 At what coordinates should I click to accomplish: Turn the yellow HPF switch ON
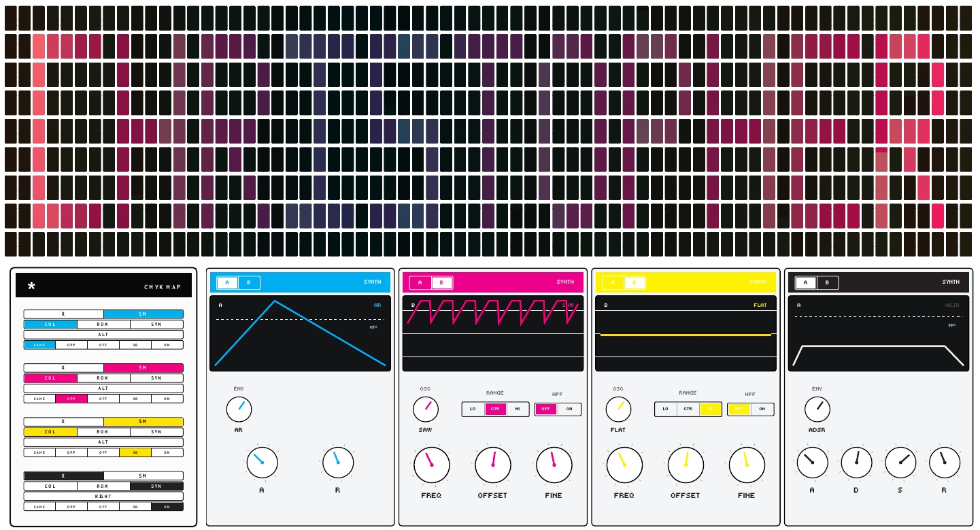762,409
